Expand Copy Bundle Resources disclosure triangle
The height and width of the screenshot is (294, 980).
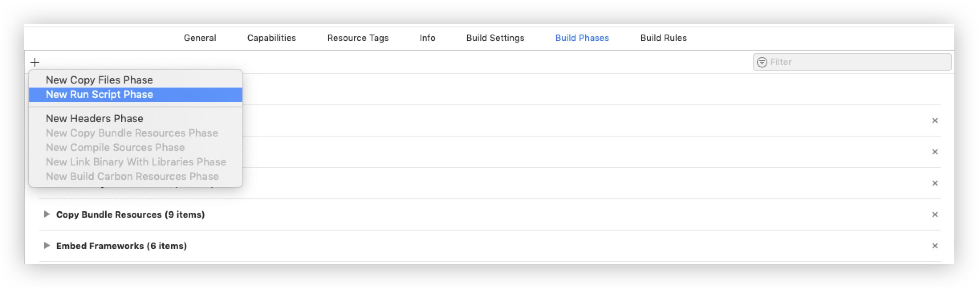47,214
